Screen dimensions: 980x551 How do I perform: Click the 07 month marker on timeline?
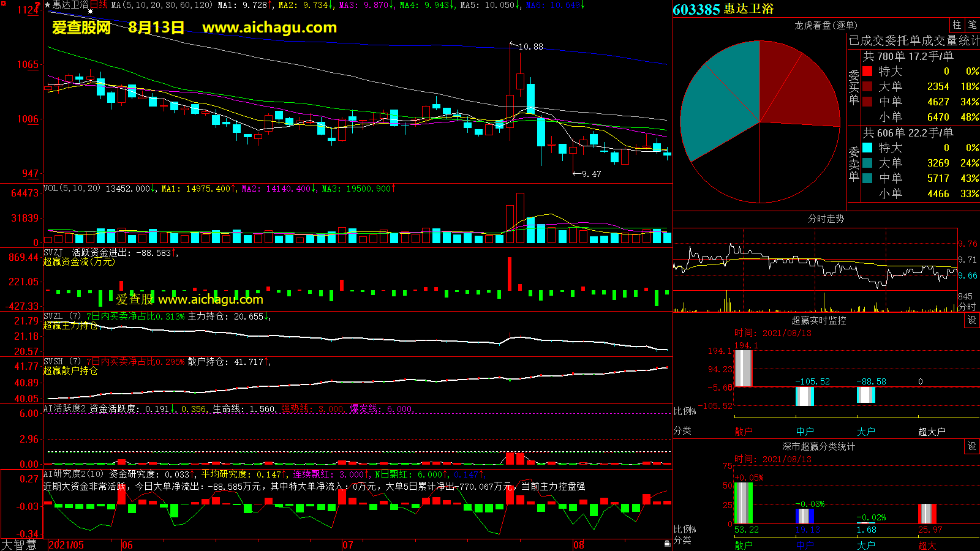[347, 545]
